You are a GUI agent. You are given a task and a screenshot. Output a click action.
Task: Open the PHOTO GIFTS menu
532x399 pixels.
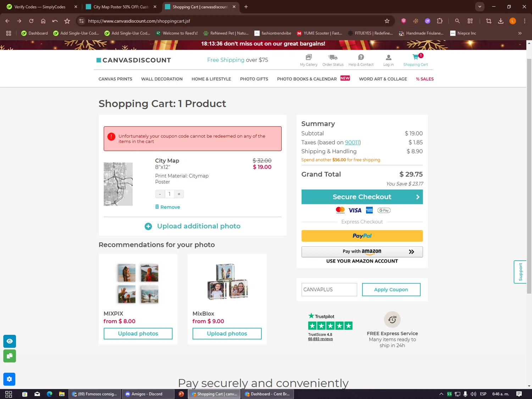coord(254,79)
